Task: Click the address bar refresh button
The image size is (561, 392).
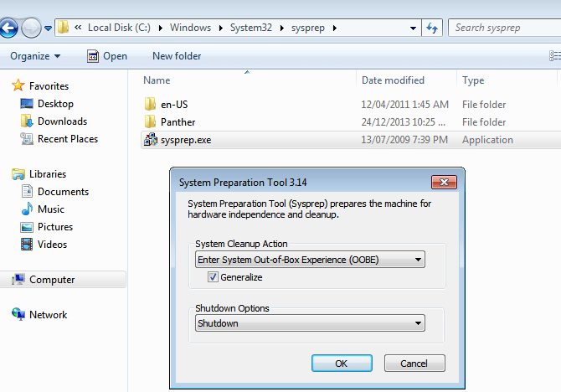Action: pyautogui.click(x=432, y=28)
